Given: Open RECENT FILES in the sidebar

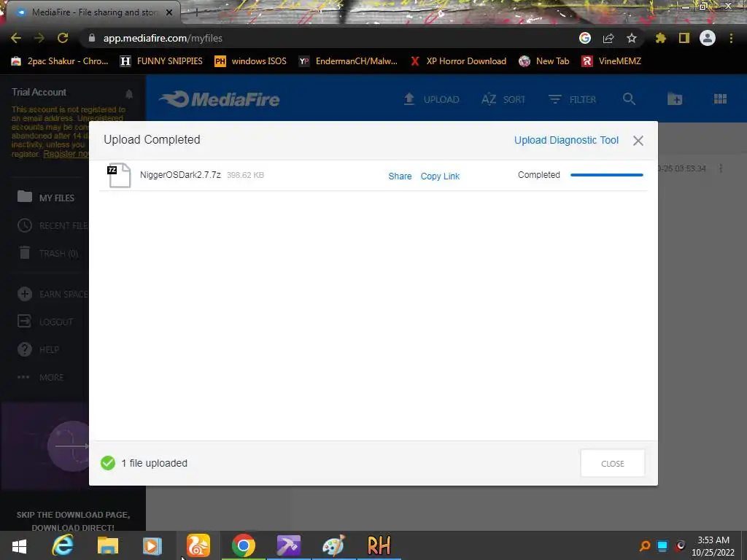Looking at the screenshot, I should coord(53,225).
